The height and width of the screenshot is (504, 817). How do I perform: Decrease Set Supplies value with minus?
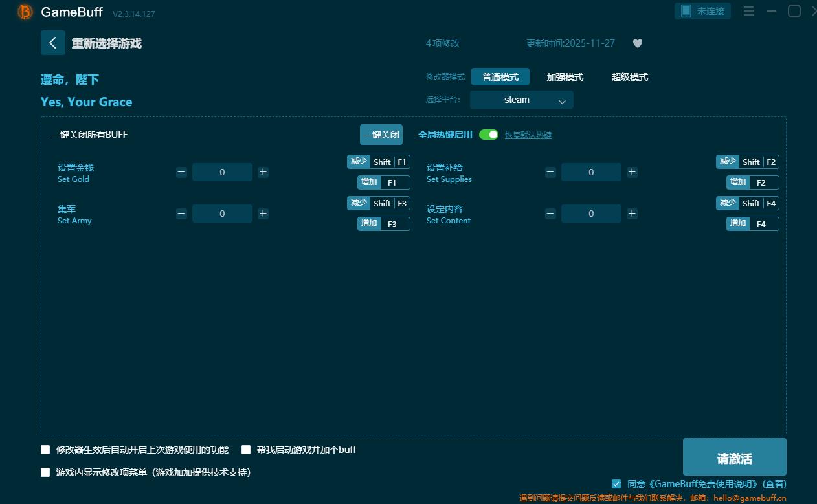[x=550, y=172]
